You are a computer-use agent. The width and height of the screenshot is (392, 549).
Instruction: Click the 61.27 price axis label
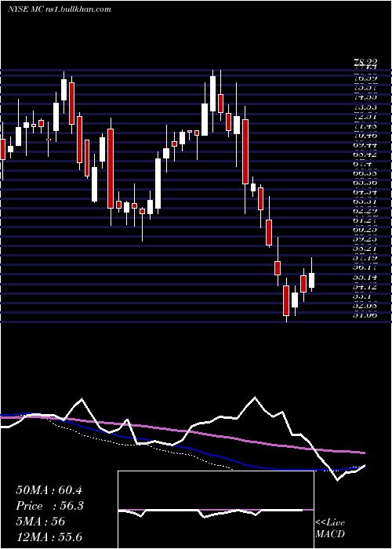[365, 220]
